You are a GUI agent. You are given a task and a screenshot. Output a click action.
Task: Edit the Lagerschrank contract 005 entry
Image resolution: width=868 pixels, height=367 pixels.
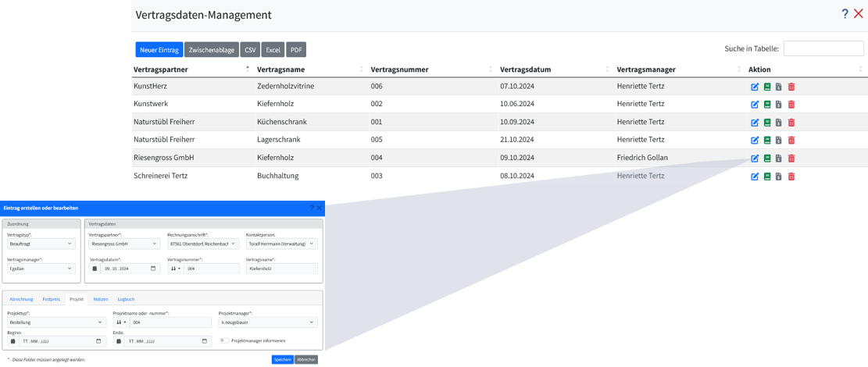754,141
